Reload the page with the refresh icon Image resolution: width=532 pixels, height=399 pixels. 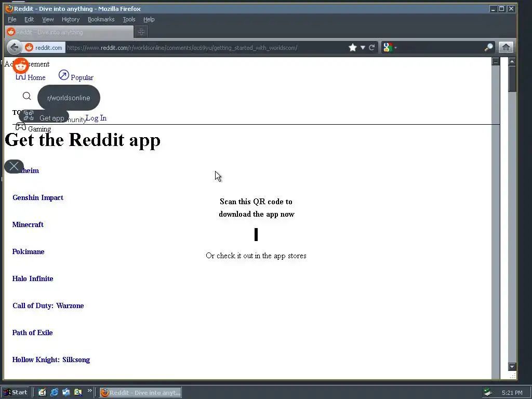click(x=372, y=47)
